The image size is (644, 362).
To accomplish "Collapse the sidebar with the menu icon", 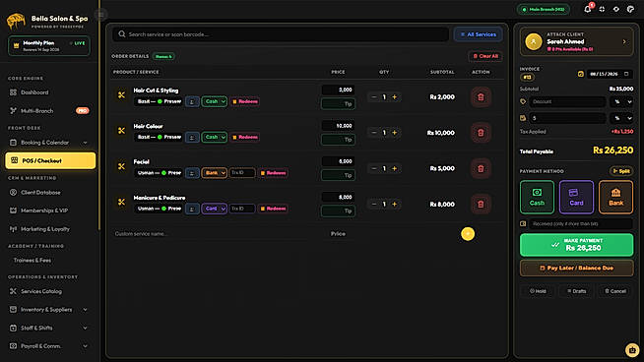I will [100, 15].
